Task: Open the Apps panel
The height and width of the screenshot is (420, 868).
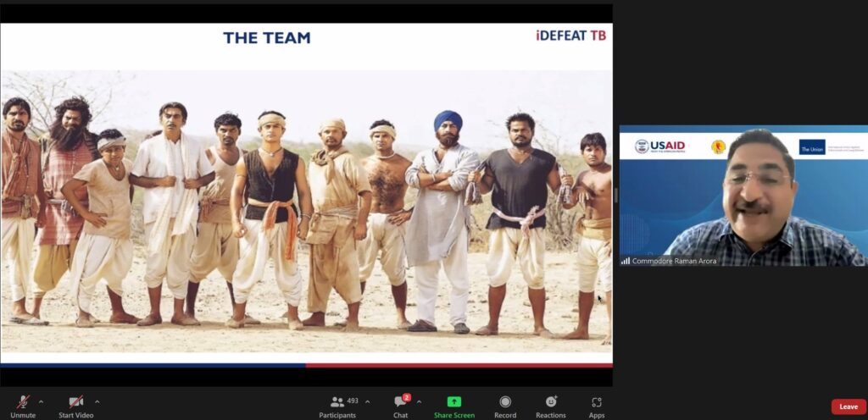Action: (596, 401)
